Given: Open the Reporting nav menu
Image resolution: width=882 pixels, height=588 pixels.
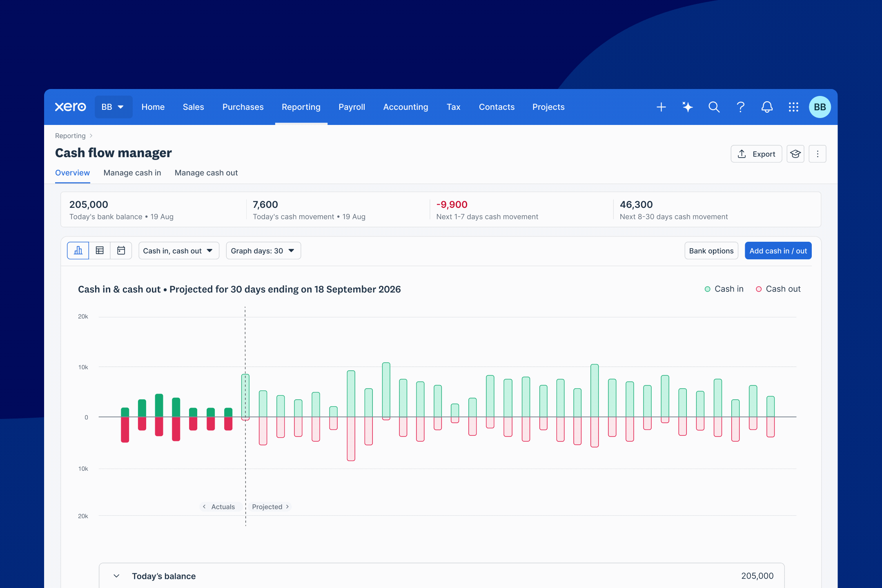Looking at the screenshot, I should (301, 107).
